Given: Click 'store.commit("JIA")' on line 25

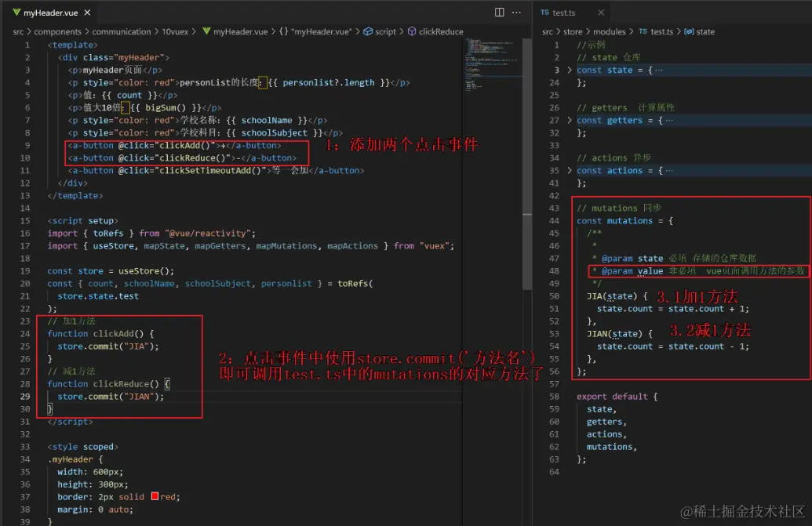Looking at the screenshot, I should point(107,346).
